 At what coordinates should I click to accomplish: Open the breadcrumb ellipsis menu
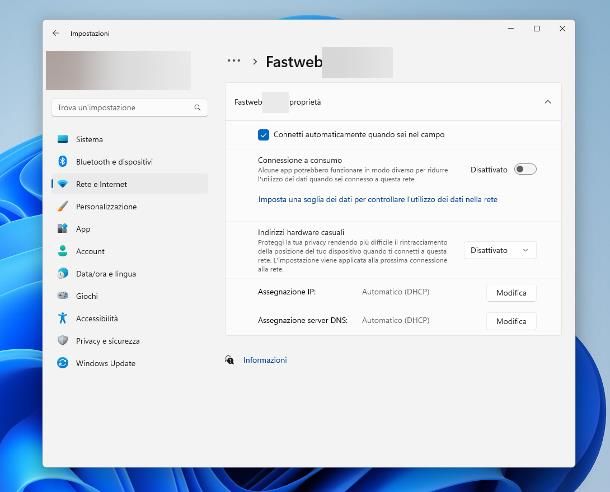click(234, 60)
